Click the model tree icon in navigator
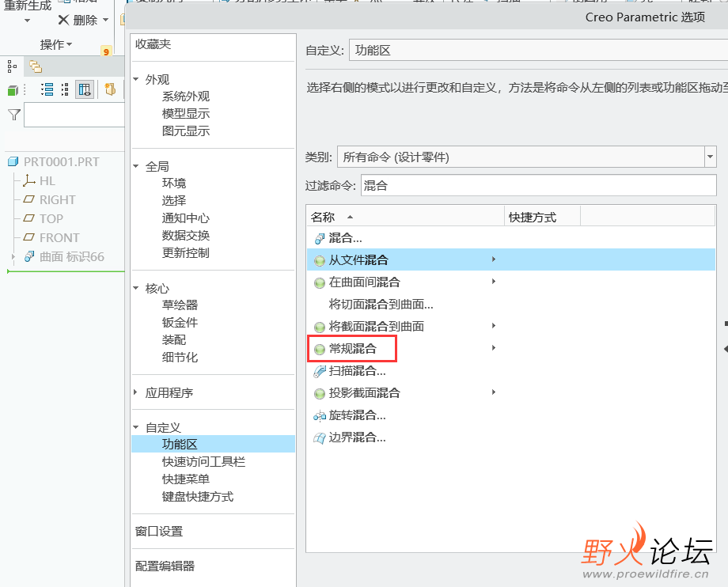Image resolution: width=728 pixels, height=587 pixels. [12, 66]
